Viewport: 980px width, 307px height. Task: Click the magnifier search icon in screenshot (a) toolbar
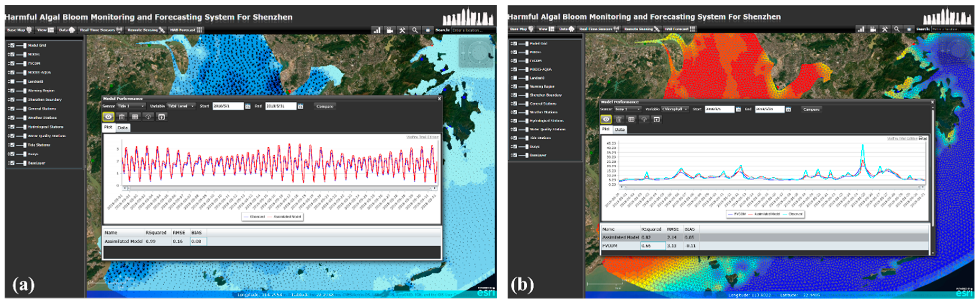coord(415,30)
